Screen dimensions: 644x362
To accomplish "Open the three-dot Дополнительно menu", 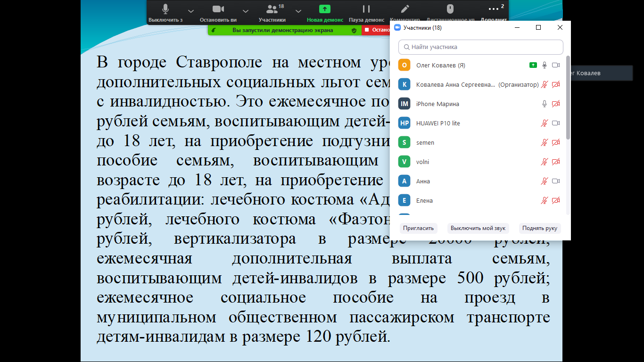I will tap(494, 9).
